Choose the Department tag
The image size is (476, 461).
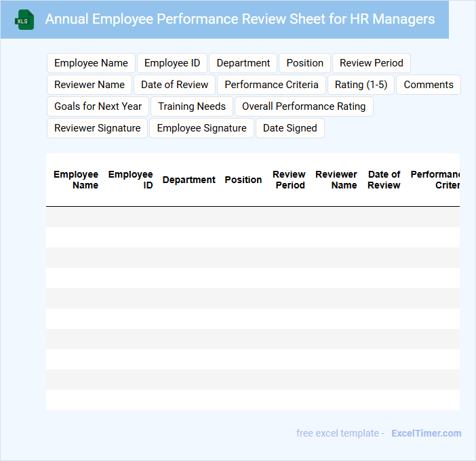click(243, 63)
